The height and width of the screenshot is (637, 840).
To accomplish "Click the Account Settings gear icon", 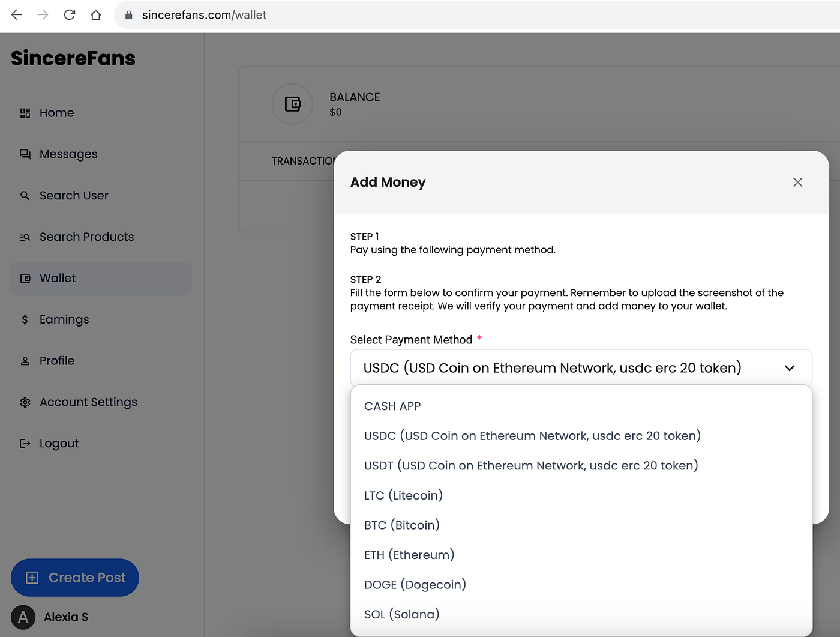I will click(25, 402).
